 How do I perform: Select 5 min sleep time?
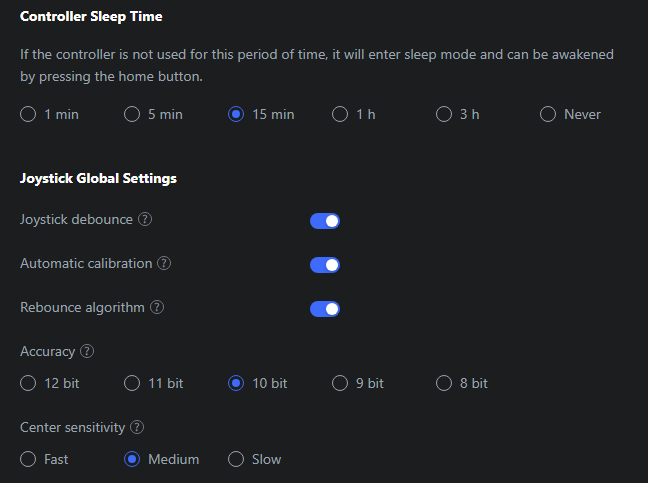(132, 115)
